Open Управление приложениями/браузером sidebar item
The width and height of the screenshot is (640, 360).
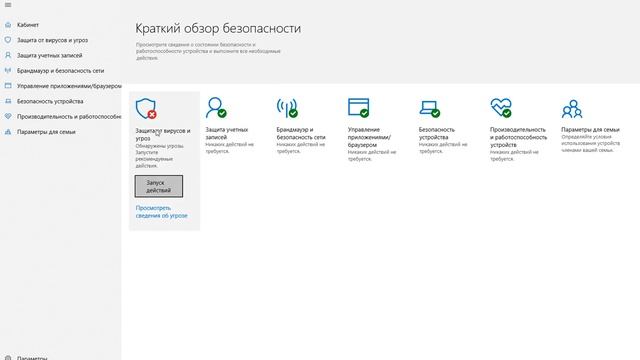69,86
